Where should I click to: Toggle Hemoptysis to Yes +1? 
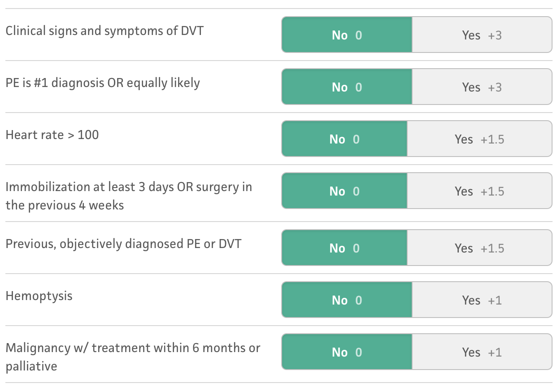[482, 300]
